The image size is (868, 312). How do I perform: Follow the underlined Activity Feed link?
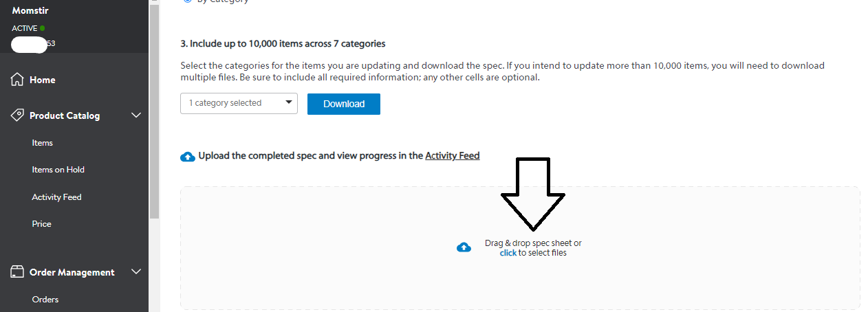(452, 156)
